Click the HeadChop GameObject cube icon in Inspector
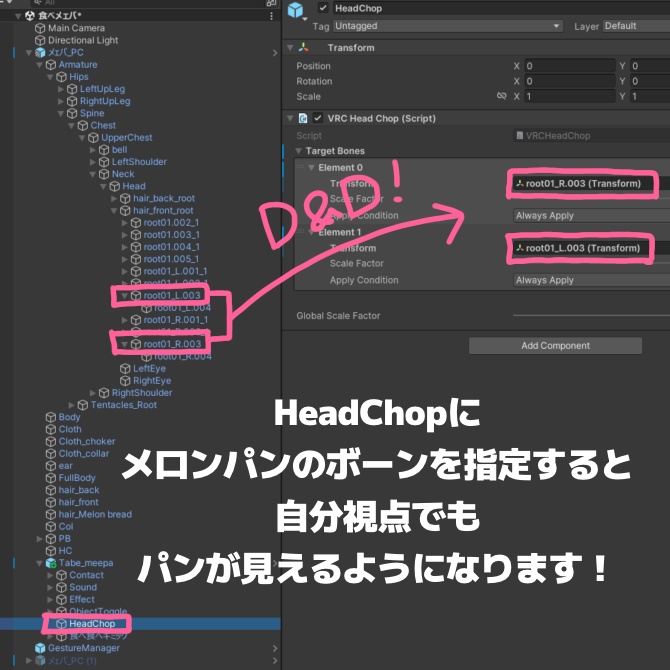This screenshot has width=670, height=670. tap(296, 10)
